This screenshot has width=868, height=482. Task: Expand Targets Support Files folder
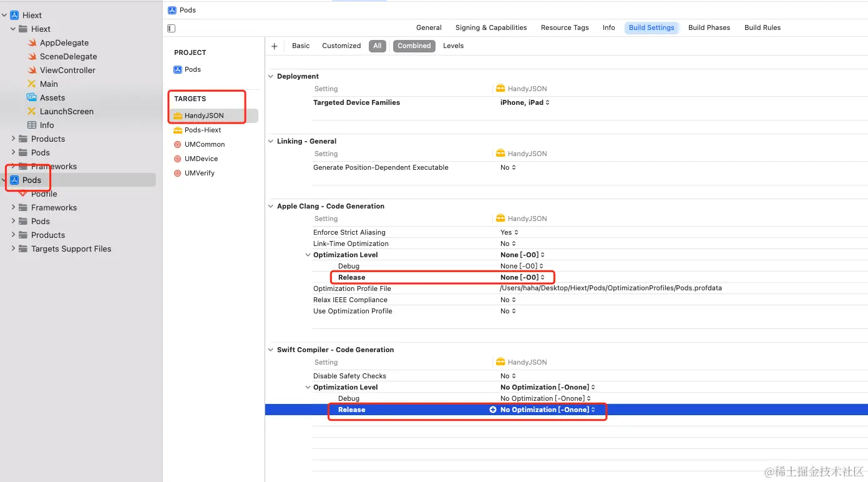click(x=14, y=248)
